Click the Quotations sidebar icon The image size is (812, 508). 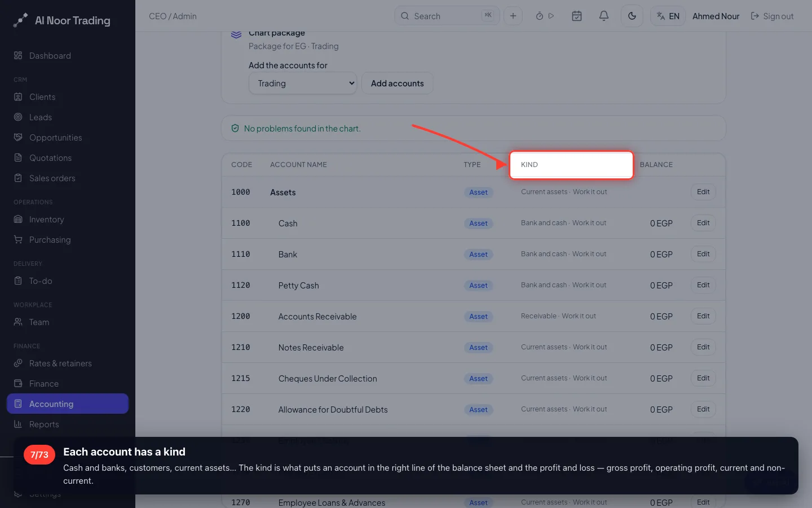tap(18, 157)
